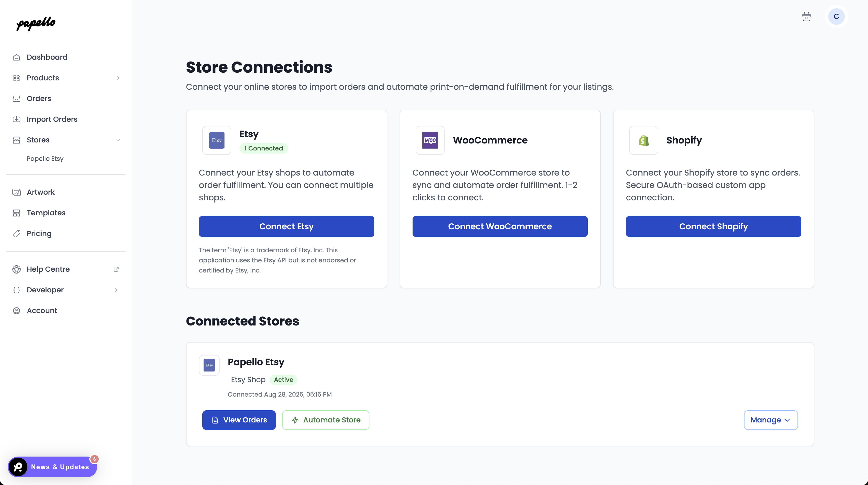Click the Help Centre external link icon
This screenshot has height=485, width=868.
(116, 269)
